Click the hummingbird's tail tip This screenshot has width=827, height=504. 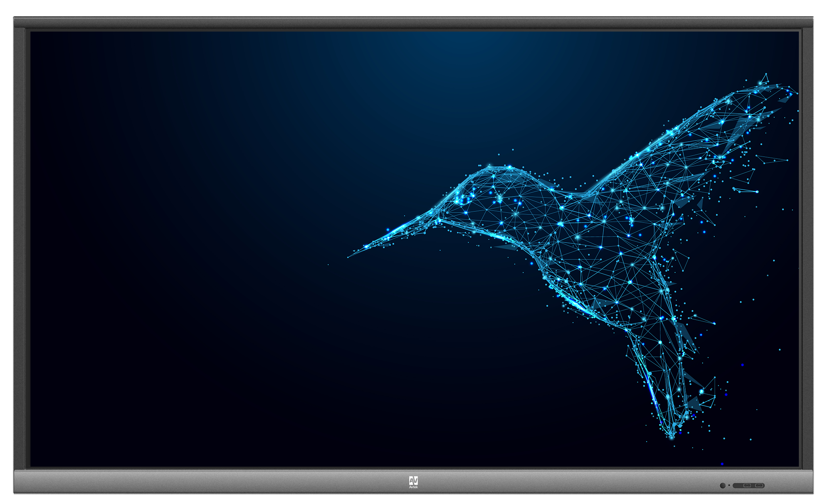point(672,435)
